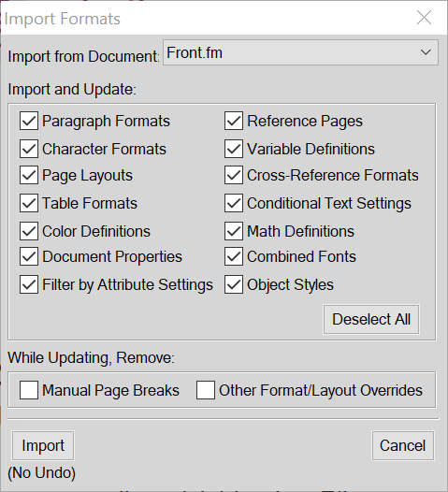Enable Manual Page Breaks removal

(x=29, y=390)
